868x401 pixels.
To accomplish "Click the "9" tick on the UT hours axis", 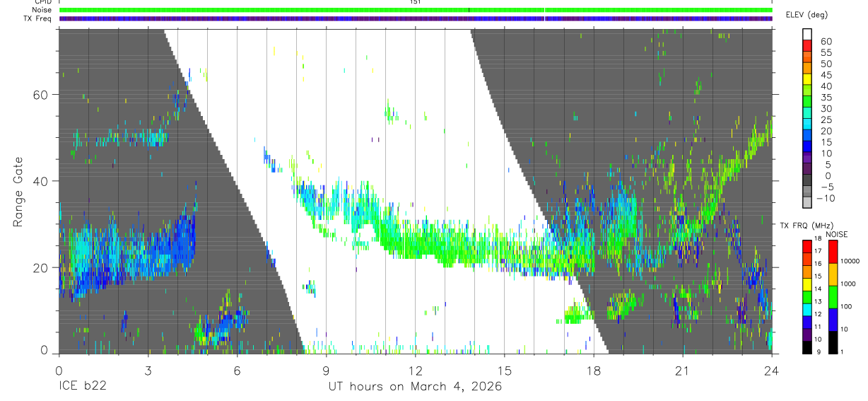I will point(326,370).
